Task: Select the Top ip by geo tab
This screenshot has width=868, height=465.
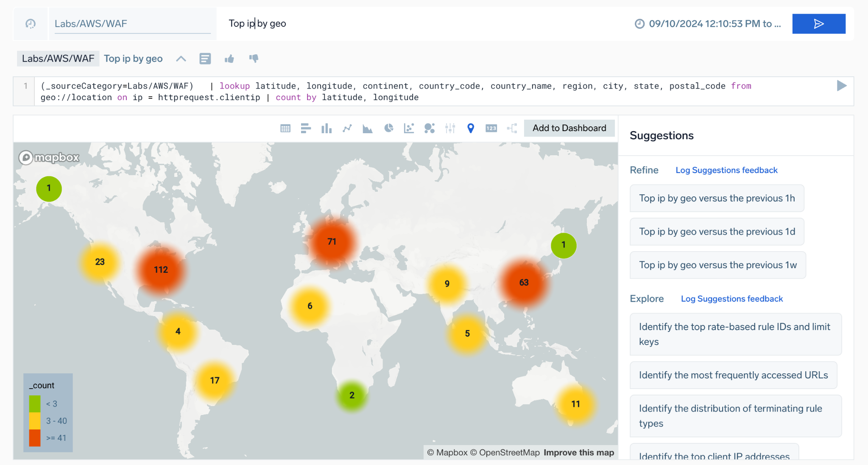Action: pos(133,59)
